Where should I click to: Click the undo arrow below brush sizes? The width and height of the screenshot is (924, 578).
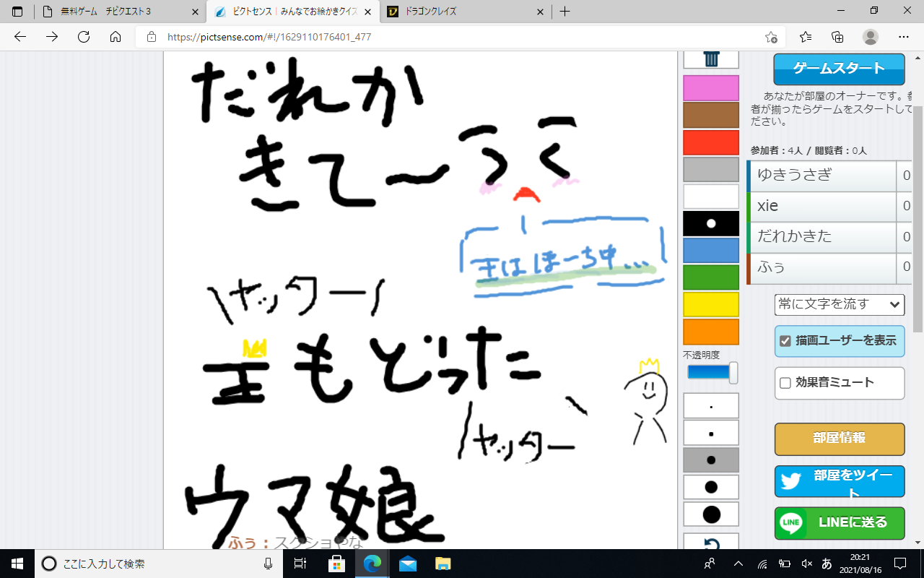point(711,542)
